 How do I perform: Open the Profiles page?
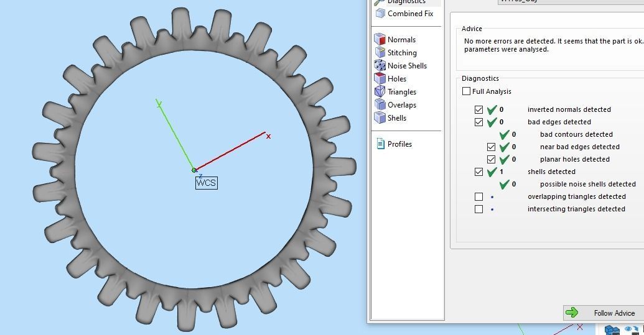coord(394,144)
